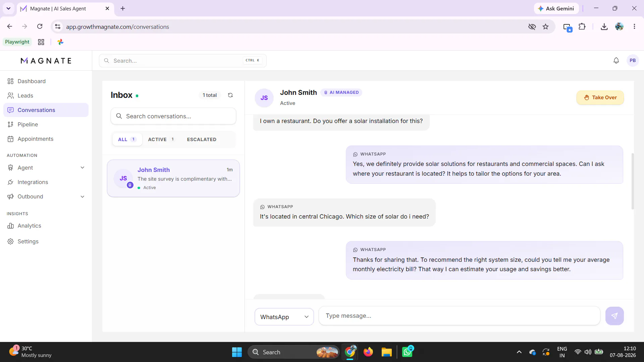Click the reply about average monthly electricity bill
This screenshot has width=644, height=362.
tap(484, 260)
